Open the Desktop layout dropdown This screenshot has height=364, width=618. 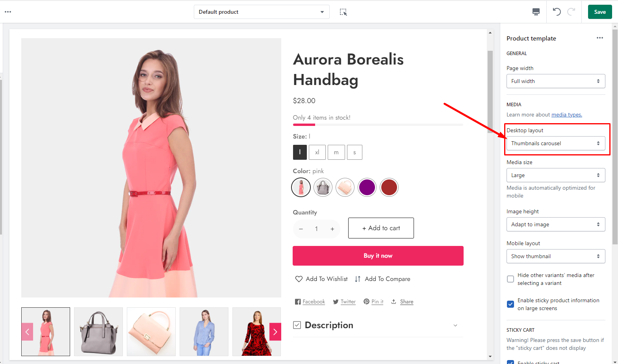[555, 143]
